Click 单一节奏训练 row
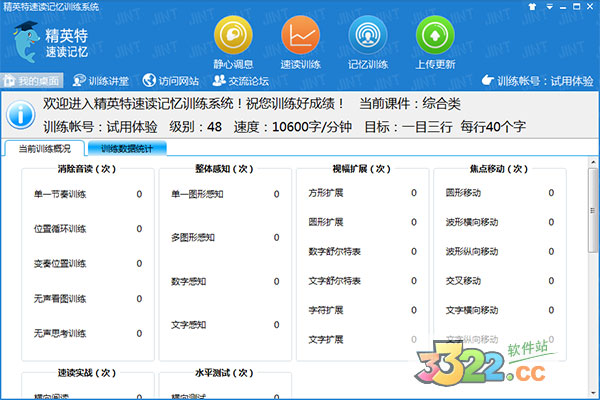The image size is (600, 400). (88, 194)
